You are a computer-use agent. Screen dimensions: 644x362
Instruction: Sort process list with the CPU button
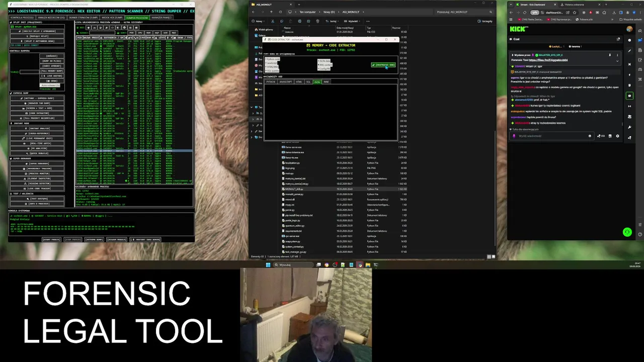140,33
